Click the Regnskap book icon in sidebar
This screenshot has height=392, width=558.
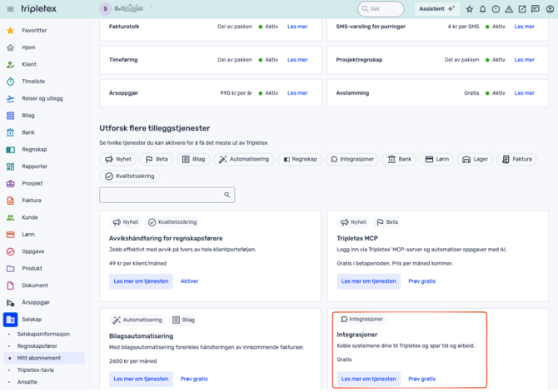[x=10, y=150]
